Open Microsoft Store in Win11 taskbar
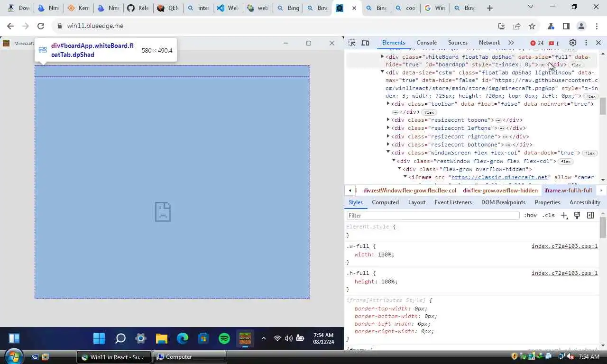The height and width of the screenshot is (364, 607). click(203, 338)
